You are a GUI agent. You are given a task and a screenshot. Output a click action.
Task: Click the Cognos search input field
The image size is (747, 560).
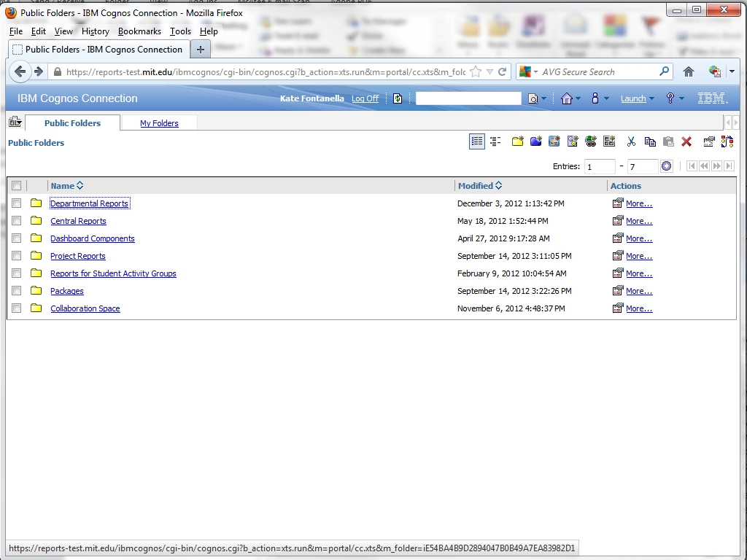[x=468, y=98]
